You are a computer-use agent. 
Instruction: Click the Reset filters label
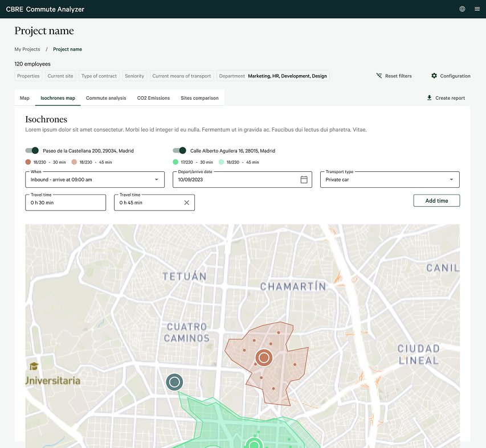click(x=398, y=76)
